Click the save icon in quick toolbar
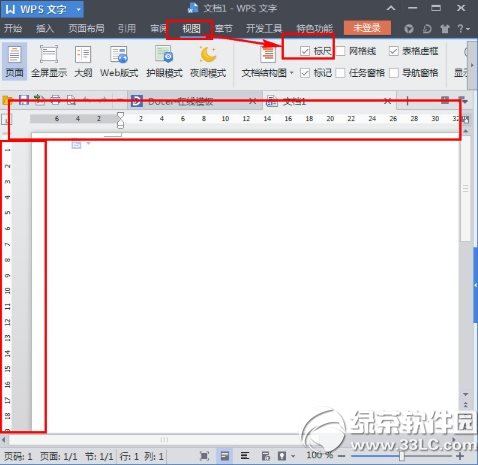 click(x=24, y=100)
